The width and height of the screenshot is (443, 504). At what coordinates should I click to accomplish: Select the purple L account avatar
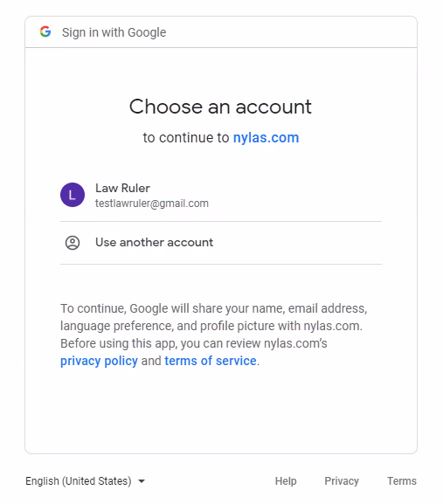tap(73, 195)
